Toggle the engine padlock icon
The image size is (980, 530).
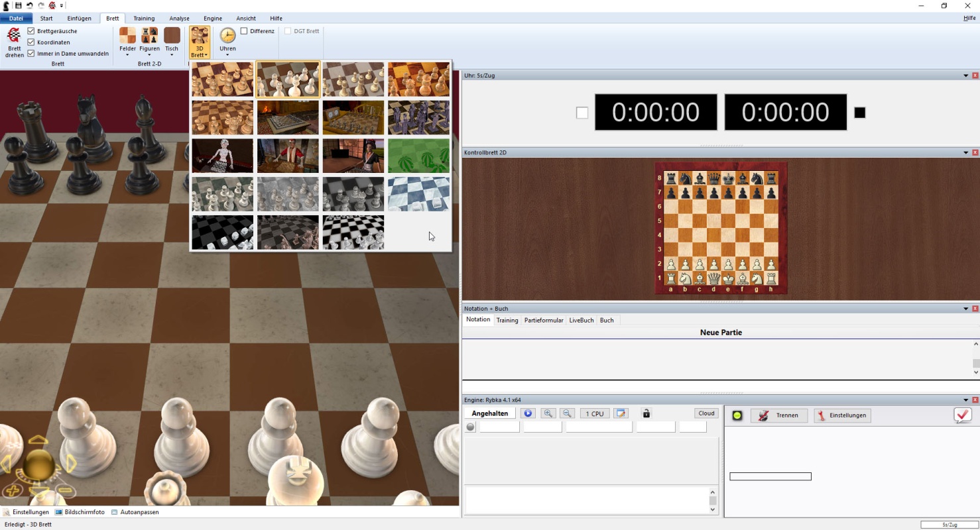646,413
